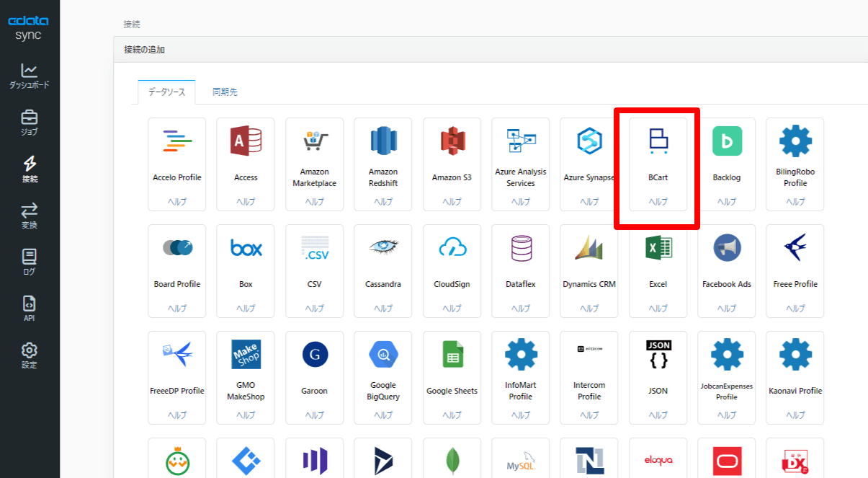The width and height of the screenshot is (868, 478).
Task: Select the Access connector icon
Action: click(246, 141)
